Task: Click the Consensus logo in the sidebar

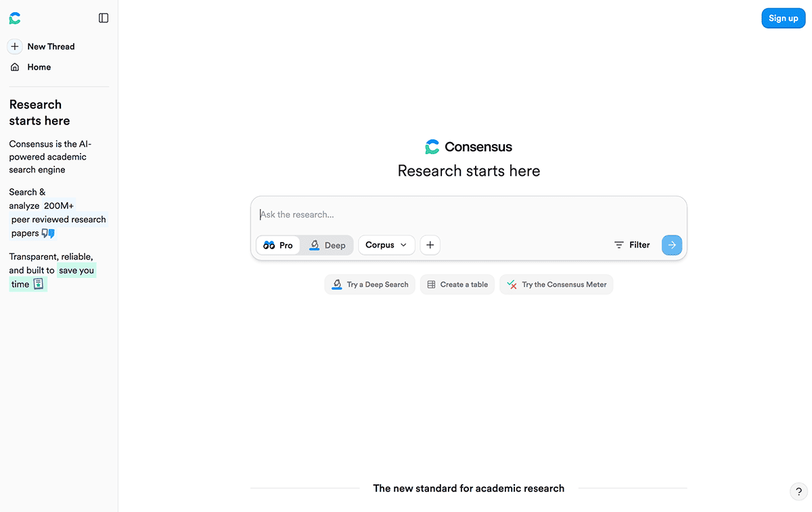Action: click(x=15, y=18)
